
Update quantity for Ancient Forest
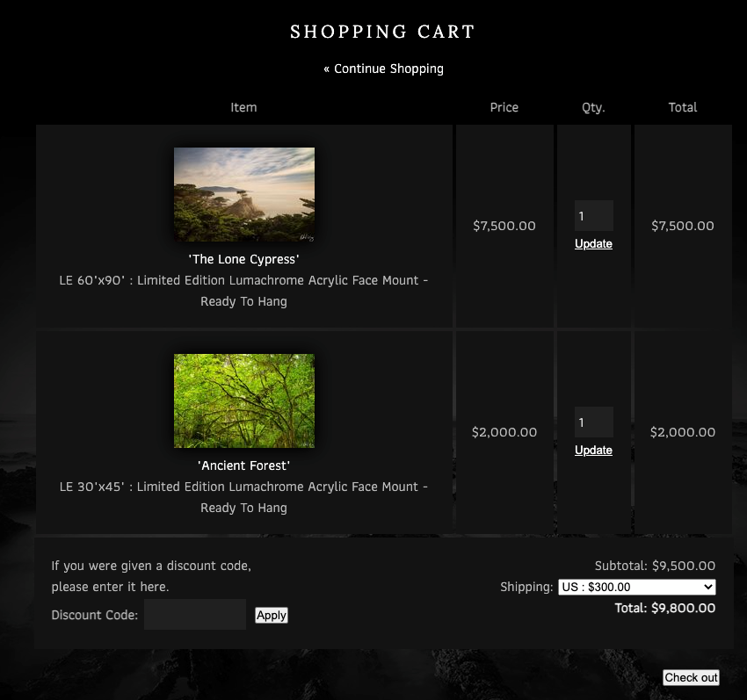(x=593, y=450)
